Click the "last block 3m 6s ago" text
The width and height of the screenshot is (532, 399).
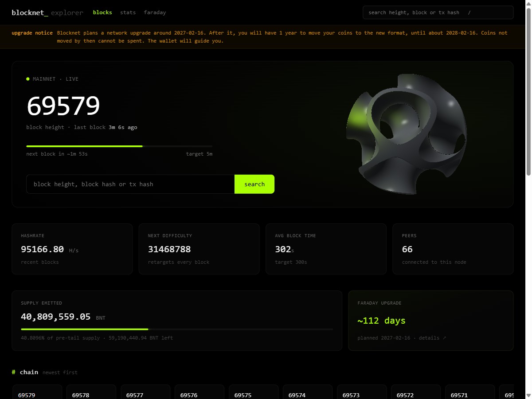coord(106,127)
